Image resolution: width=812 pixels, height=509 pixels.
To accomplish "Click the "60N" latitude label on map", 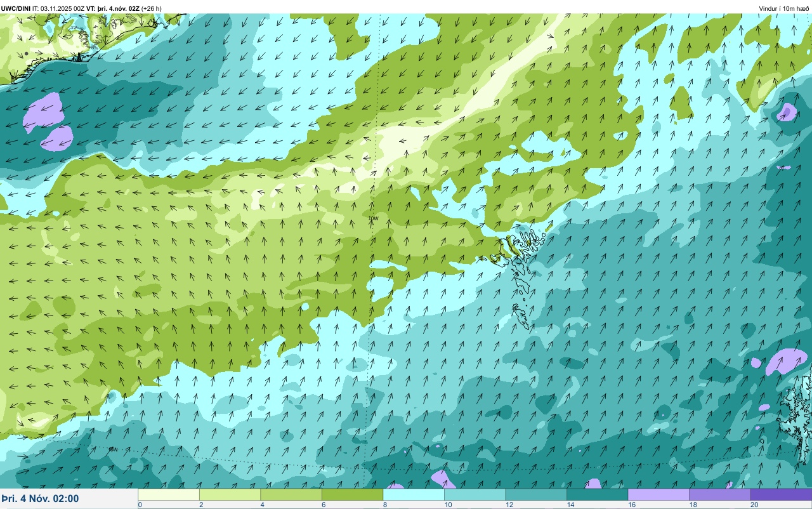I will click(x=112, y=449).
